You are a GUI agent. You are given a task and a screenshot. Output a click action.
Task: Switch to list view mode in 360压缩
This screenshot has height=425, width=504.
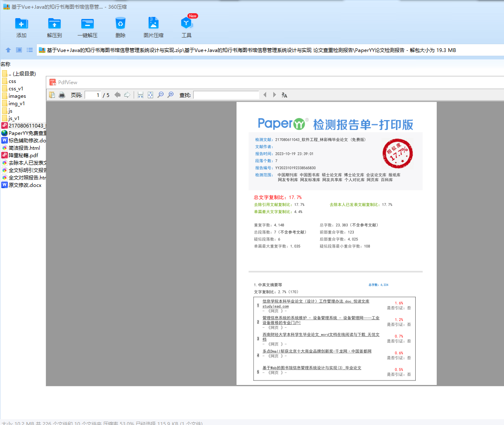point(30,50)
